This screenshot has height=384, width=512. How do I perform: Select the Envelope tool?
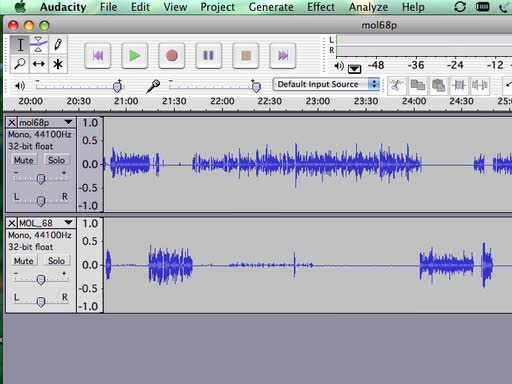click(39, 45)
